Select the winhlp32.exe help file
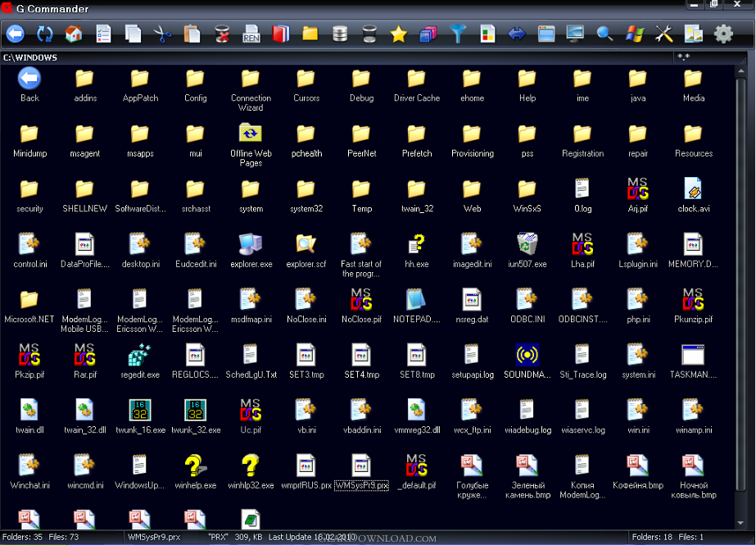 pyautogui.click(x=251, y=473)
